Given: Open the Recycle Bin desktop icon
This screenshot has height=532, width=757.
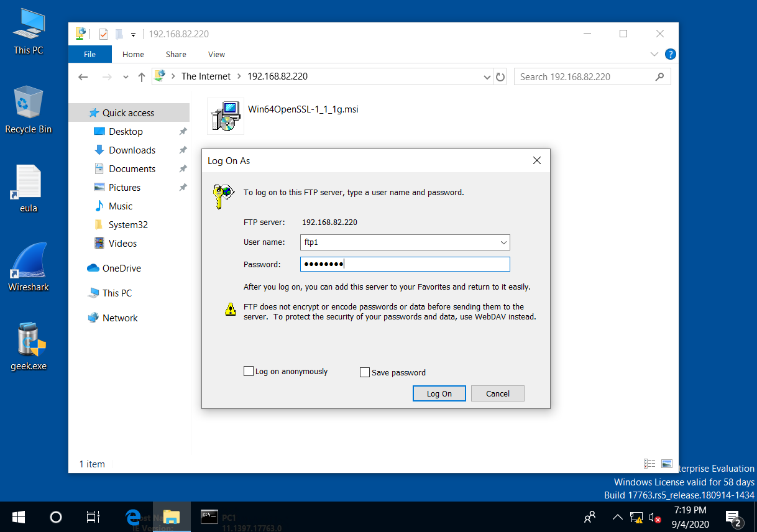Looking at the screenshot, I should 29,110.
